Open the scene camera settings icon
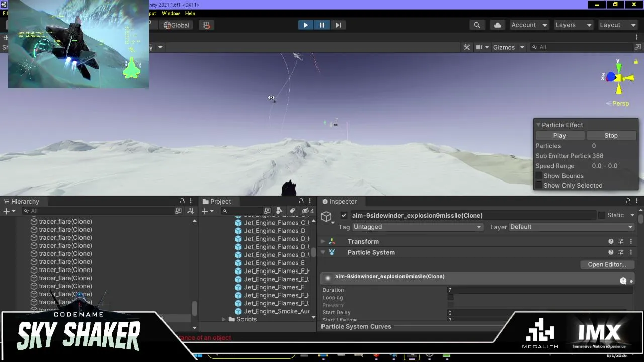Screen dimensions: 644x362 click(479, 47)
